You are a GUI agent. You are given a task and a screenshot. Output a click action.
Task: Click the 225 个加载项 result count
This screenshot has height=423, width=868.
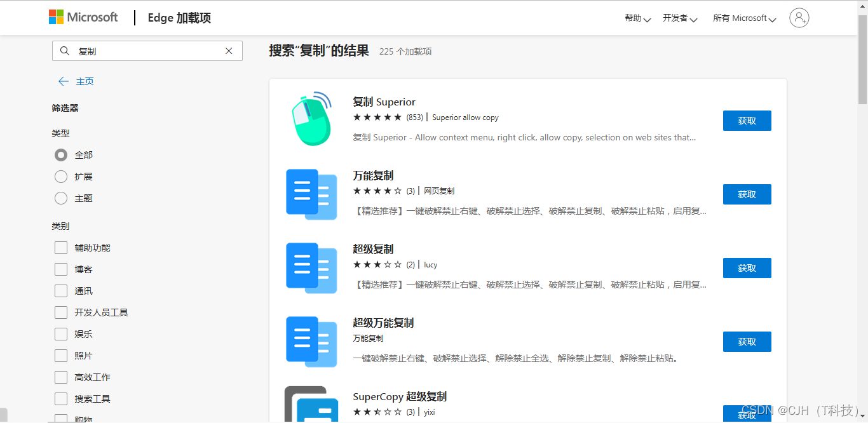coord(405,51)
